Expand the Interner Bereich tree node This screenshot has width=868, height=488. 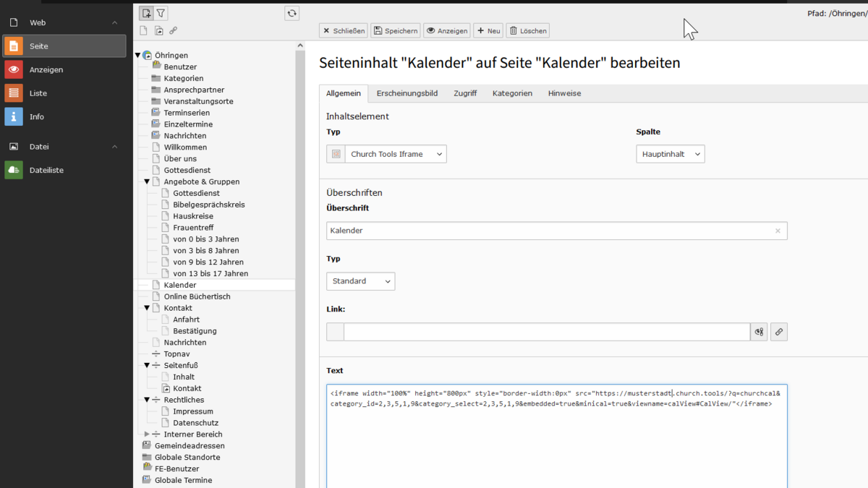click(x=147, y=435)
